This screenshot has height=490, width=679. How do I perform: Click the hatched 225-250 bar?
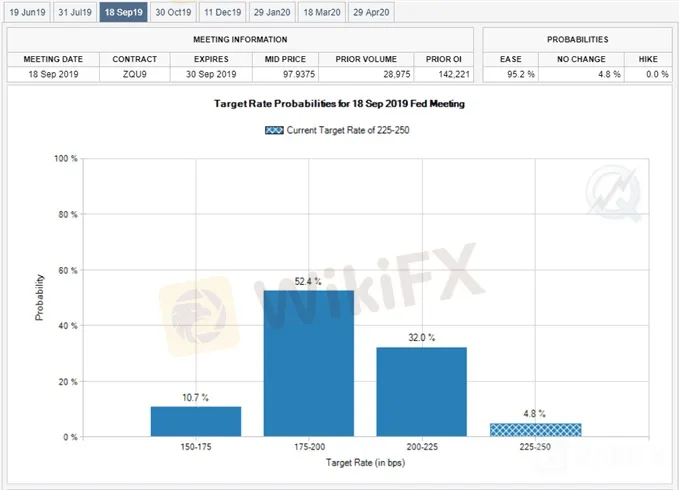(x=536, y=430)
